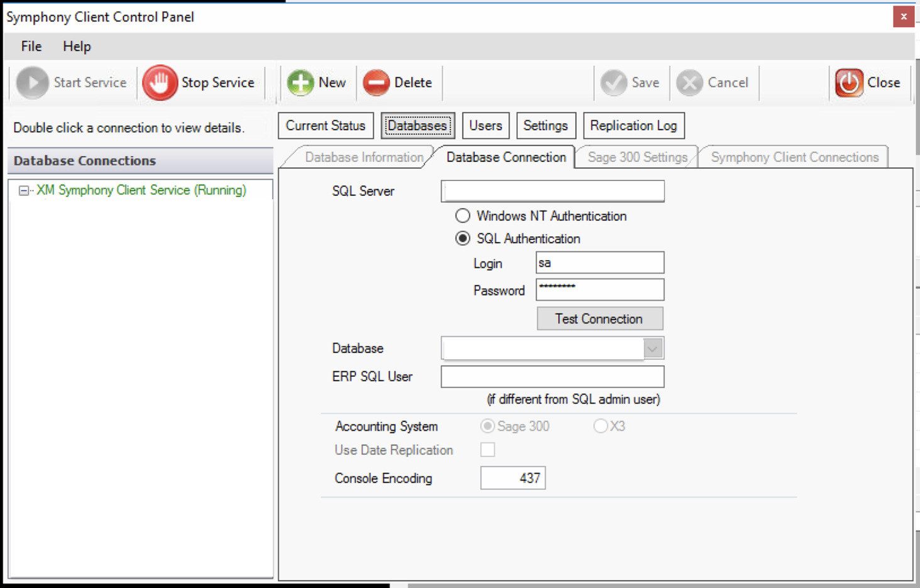Image resolution: width=920 pixels, height=588 pixels.
Task: Open the File menu
Action: pos(31,46)
